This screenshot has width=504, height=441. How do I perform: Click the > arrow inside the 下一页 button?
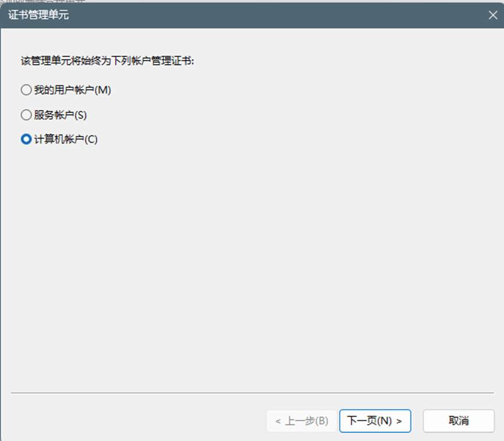click(399, 421)
